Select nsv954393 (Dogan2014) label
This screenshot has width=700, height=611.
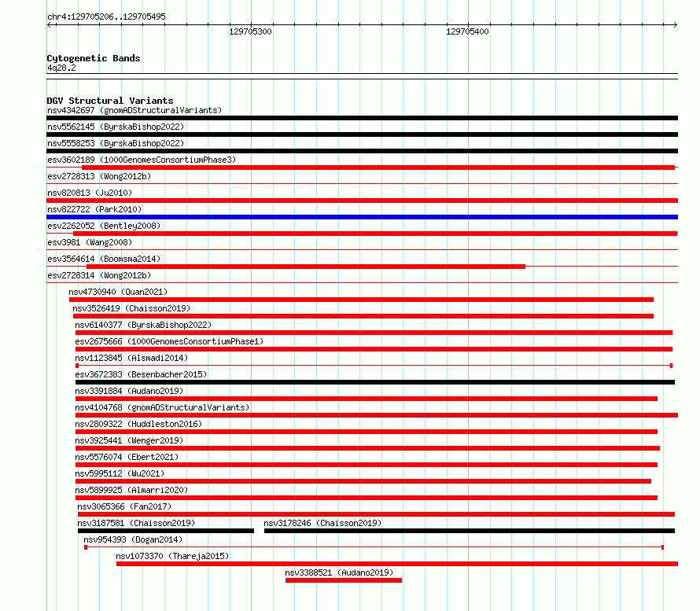pyautogui.click(x=133, y=539)
